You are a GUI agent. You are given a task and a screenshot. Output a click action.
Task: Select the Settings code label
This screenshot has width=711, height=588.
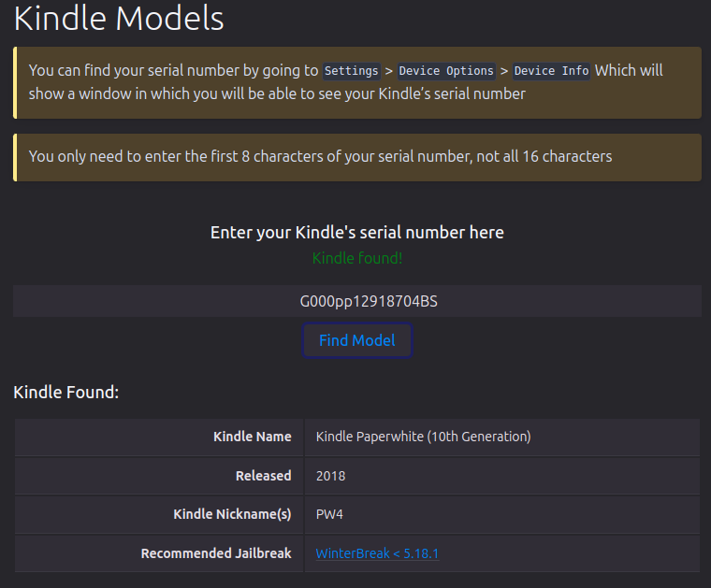(352, 71)
